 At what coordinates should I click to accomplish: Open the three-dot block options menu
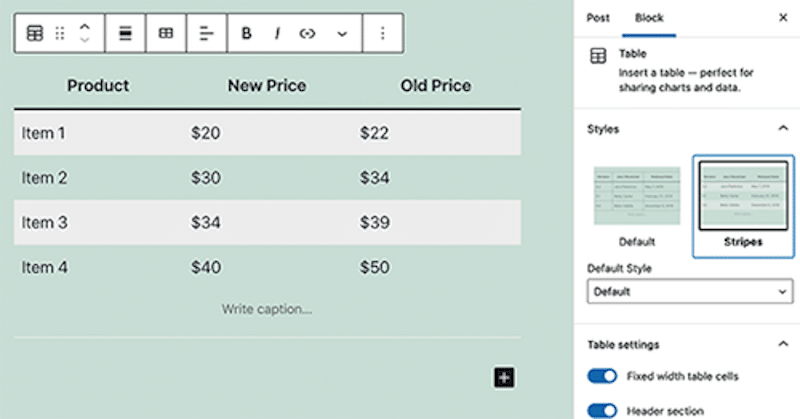pos(383,33)
